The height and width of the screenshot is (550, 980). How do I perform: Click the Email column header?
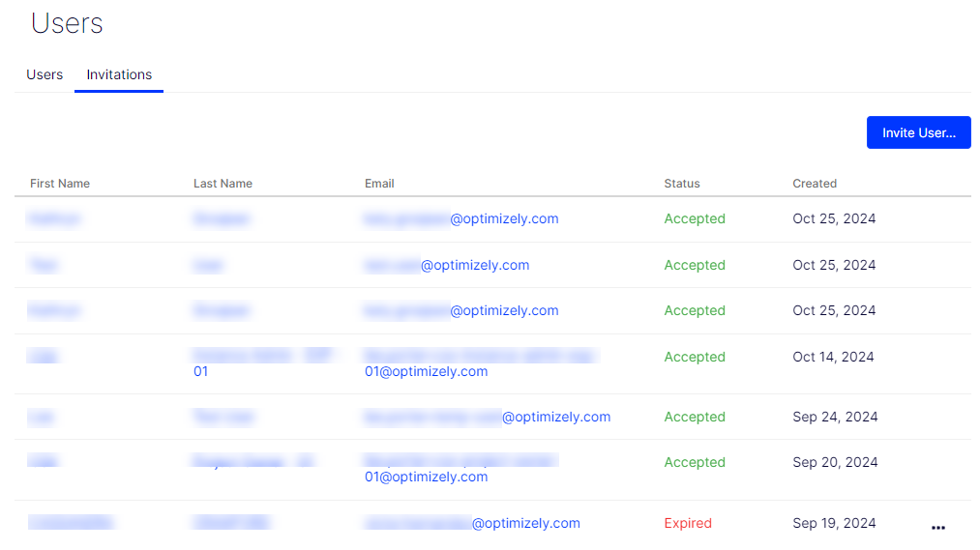click(x=379, y=184)
